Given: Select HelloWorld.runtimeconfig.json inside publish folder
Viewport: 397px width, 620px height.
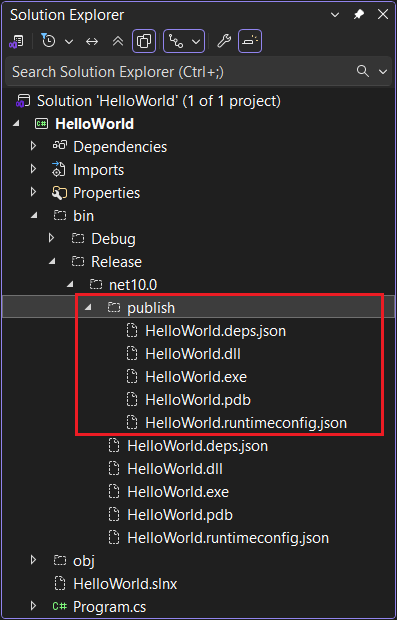Looking at the screenshot, I should pyautogui.click(x=246, y=423).
